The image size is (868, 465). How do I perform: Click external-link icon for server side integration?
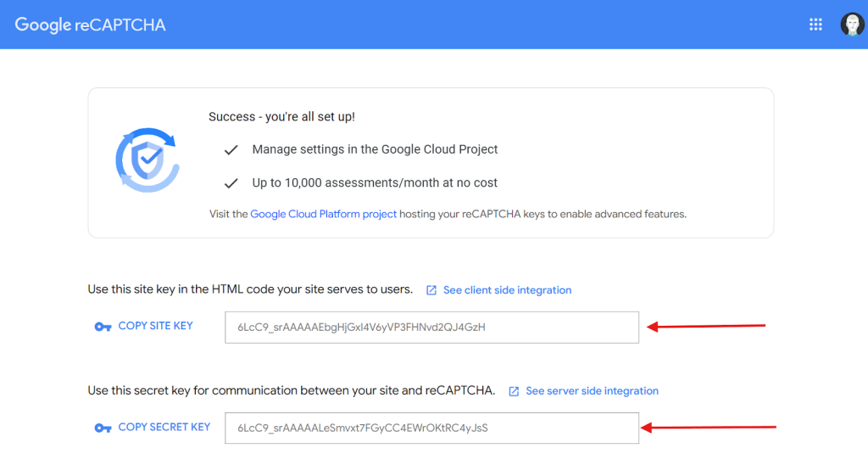[x=514, y=391]
